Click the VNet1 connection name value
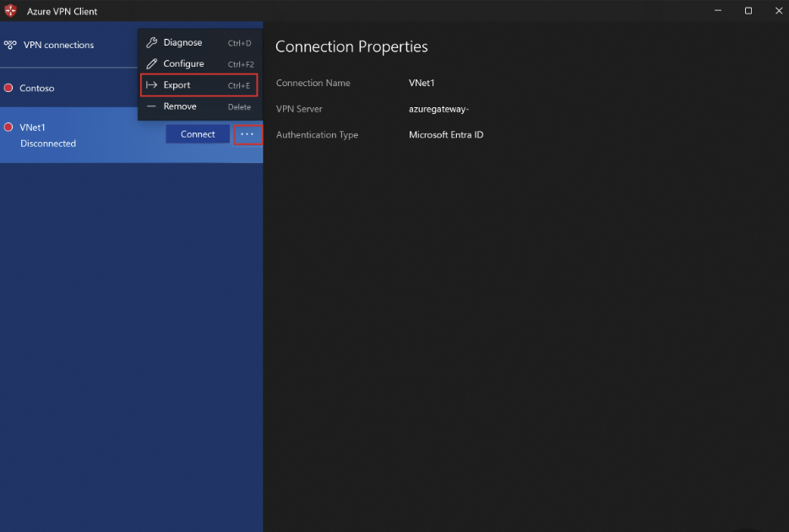Image resolution: width=789 pixels, height=532 pixels. click(x=422, y=83)
